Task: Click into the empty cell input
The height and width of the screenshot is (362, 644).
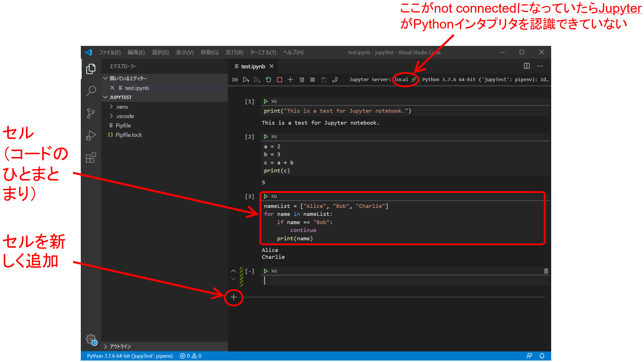Action: tap(405, 281)
